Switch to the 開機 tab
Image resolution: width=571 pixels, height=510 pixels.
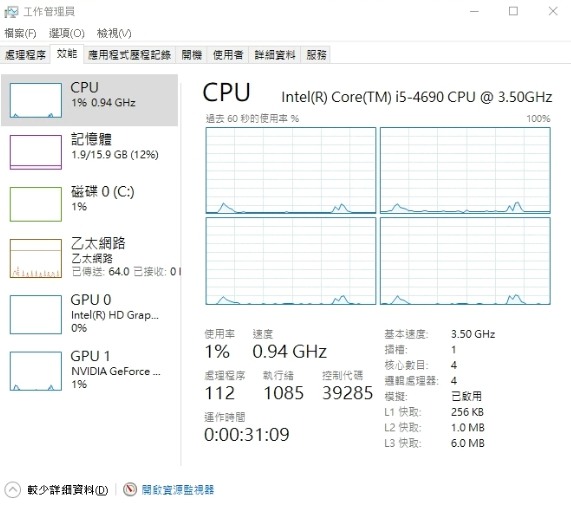pyautogui.click(x=192, y=55)
